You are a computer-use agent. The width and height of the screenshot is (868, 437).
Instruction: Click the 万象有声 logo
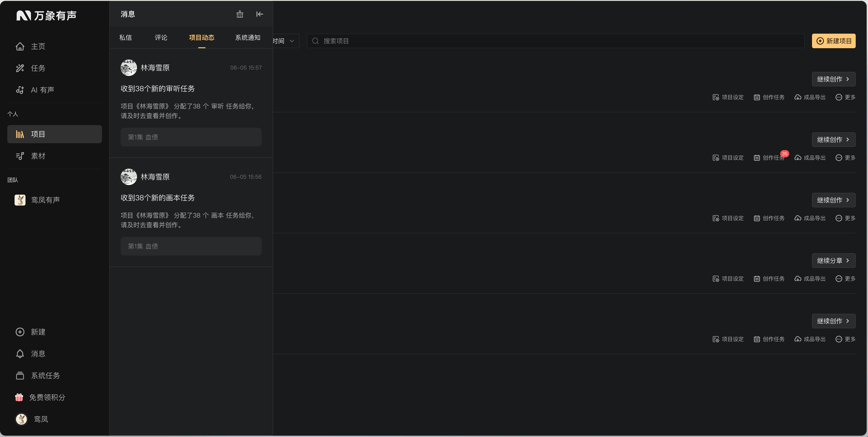pos(46,15)
